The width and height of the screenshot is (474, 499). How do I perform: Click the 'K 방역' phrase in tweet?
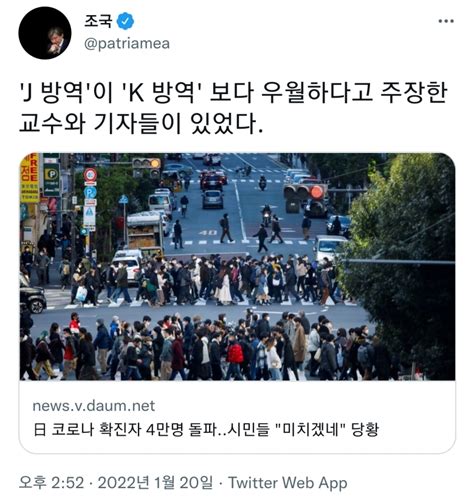(x=161, y=93)
